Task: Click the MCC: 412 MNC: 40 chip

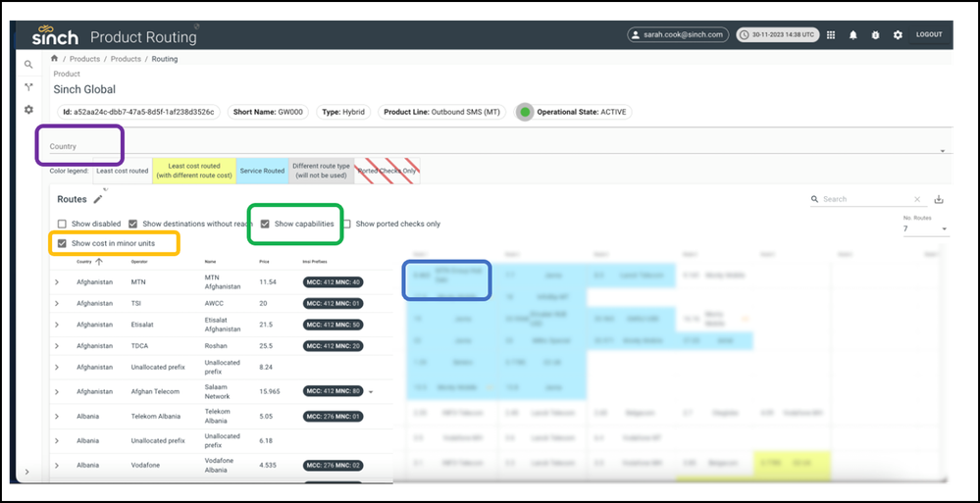Action: tap(333, 282)
